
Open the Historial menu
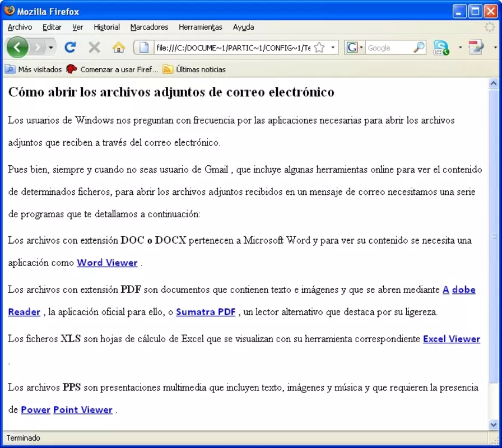[x=106, y=27]
